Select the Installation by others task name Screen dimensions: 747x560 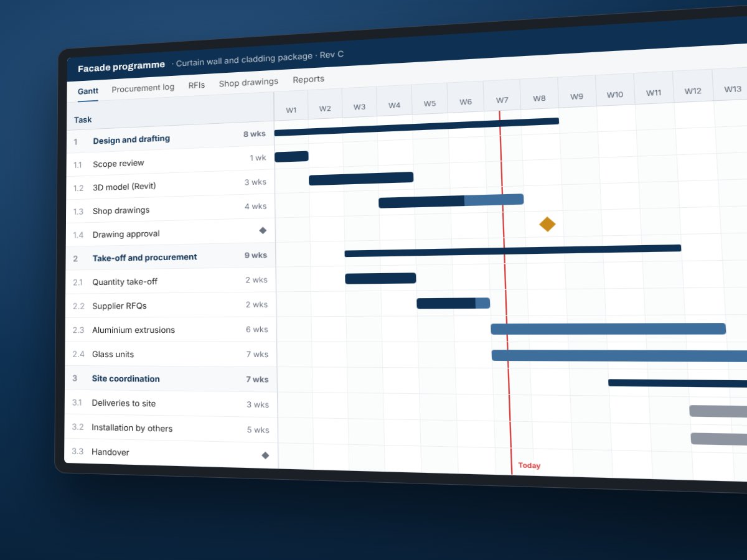point(132,427)
